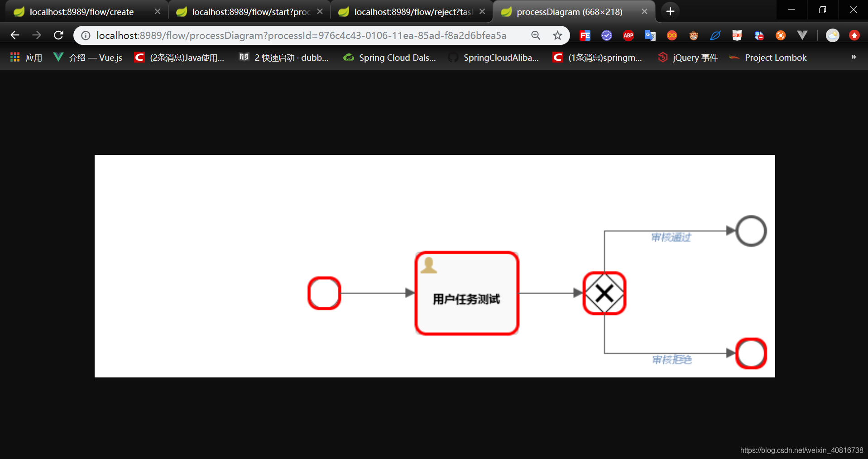Click the FE extension icon
The height and width of the screenshot is (459, 868).
[x=585, y=35]
